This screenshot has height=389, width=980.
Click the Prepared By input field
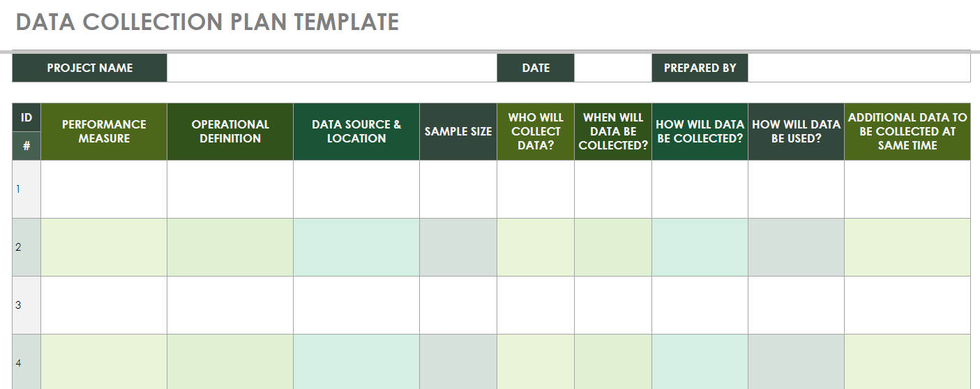[858, 68]
